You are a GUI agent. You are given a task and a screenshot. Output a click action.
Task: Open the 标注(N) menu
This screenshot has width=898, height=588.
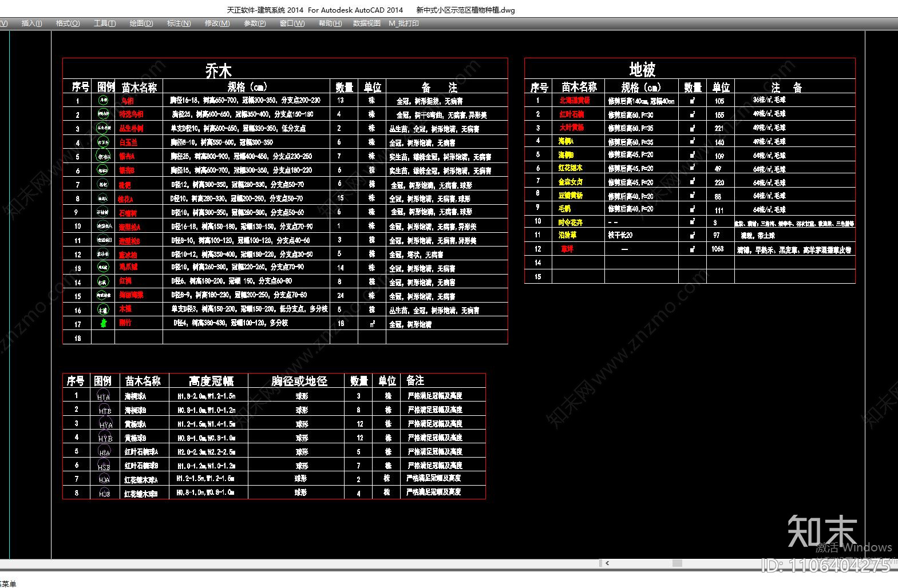pyautogui.click(x=179, y=23)
